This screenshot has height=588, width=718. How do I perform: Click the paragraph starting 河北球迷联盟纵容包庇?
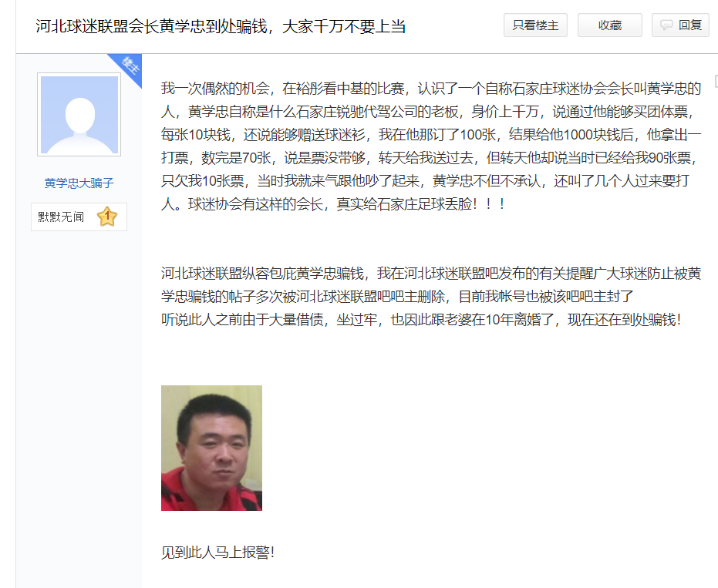pos(431,284)
